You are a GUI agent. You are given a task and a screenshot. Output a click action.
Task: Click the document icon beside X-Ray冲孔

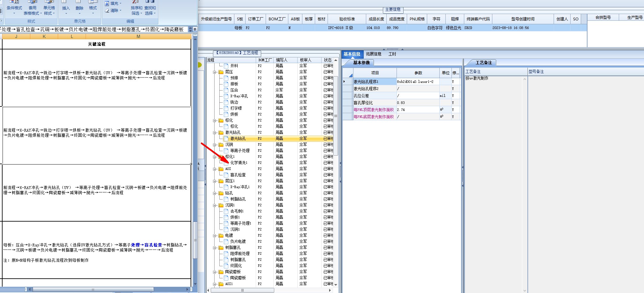pos(226,96)
